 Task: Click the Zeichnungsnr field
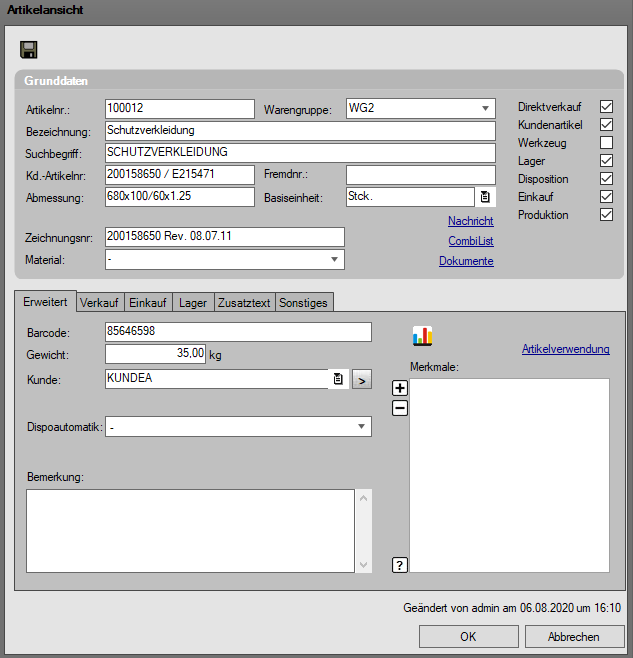tap(225, 237)
